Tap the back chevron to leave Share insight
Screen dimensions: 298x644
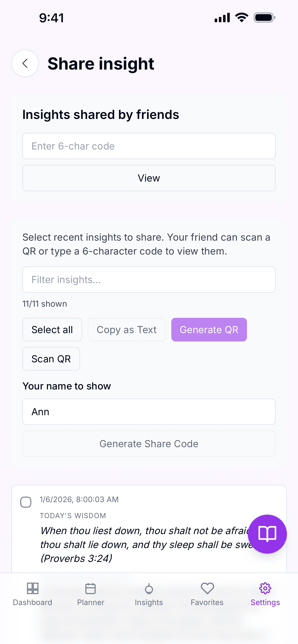[x=25, y=63]
